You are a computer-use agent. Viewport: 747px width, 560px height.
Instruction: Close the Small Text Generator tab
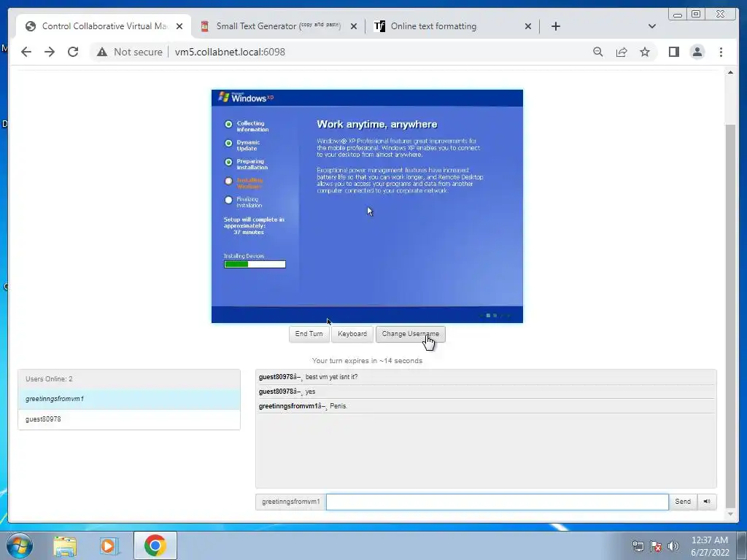click(354, 26)
